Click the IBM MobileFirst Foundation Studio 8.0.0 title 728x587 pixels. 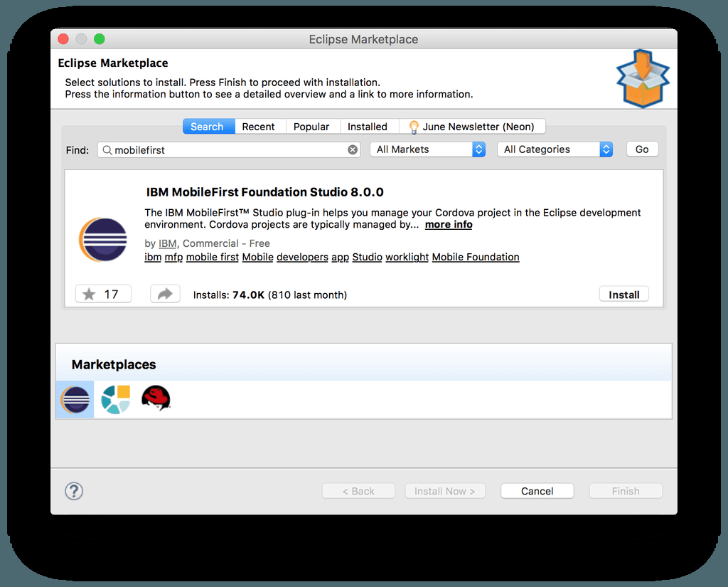pos(264,192)
